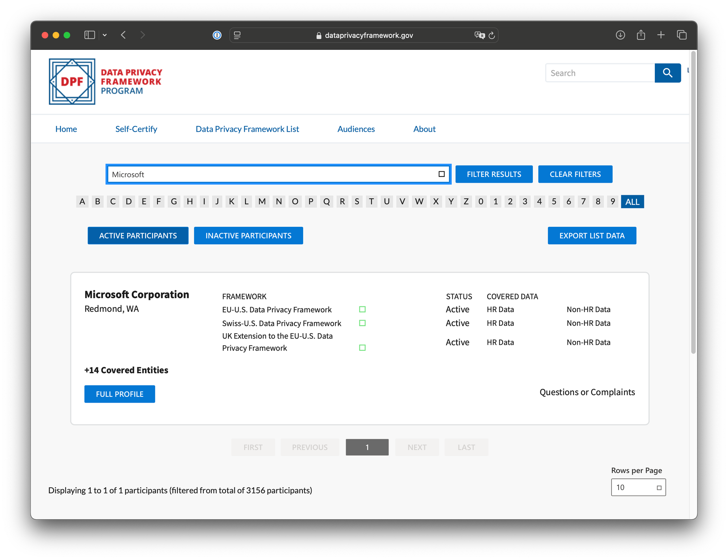Open the About menu

coord(424,129)
